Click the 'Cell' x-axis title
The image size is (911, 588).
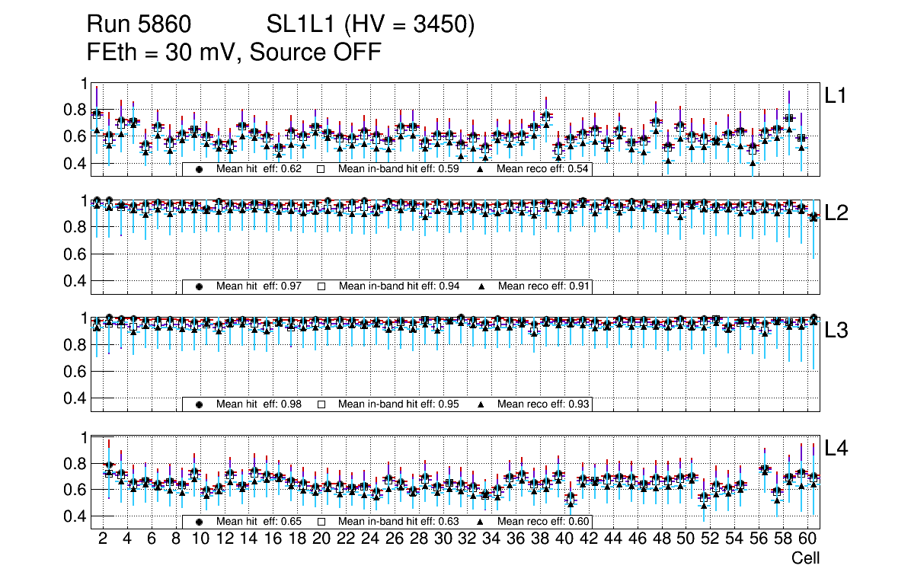coord(805,558)
